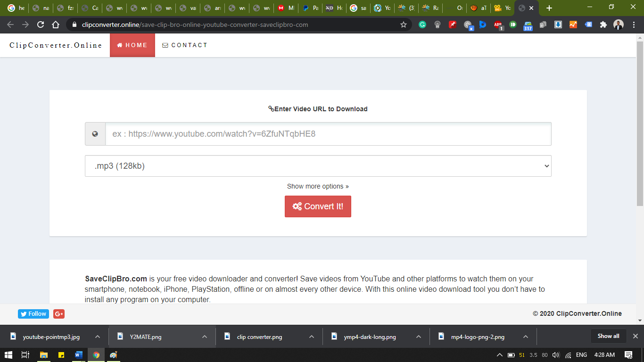This screenshot has height=362, width=644.
Task: Open the Windows Start menu
Action: tap(8, 355)
